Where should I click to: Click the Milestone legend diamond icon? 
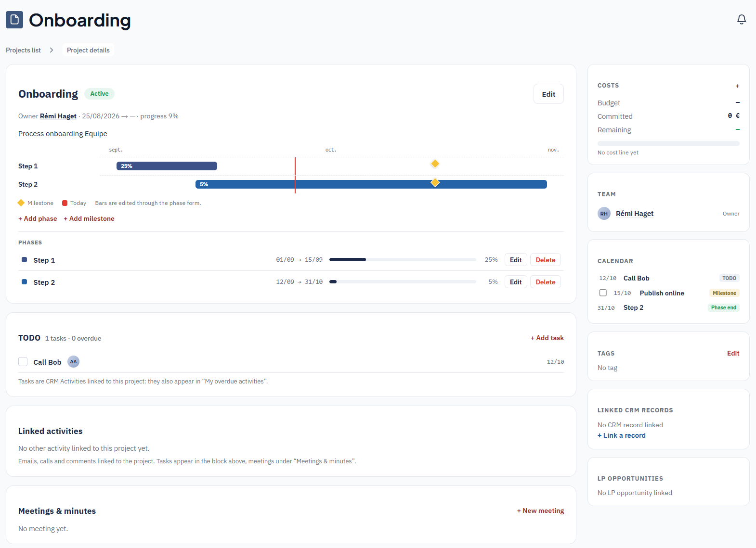(21, 203)
